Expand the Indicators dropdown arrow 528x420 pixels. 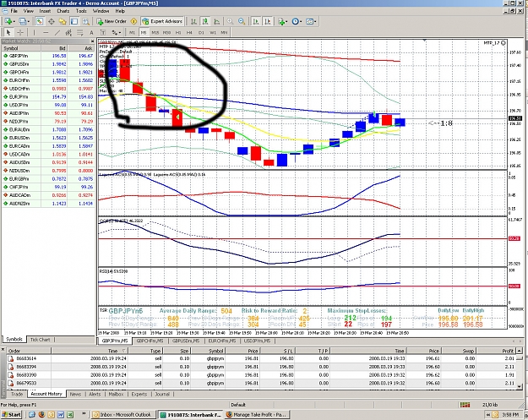click(286, 22)
